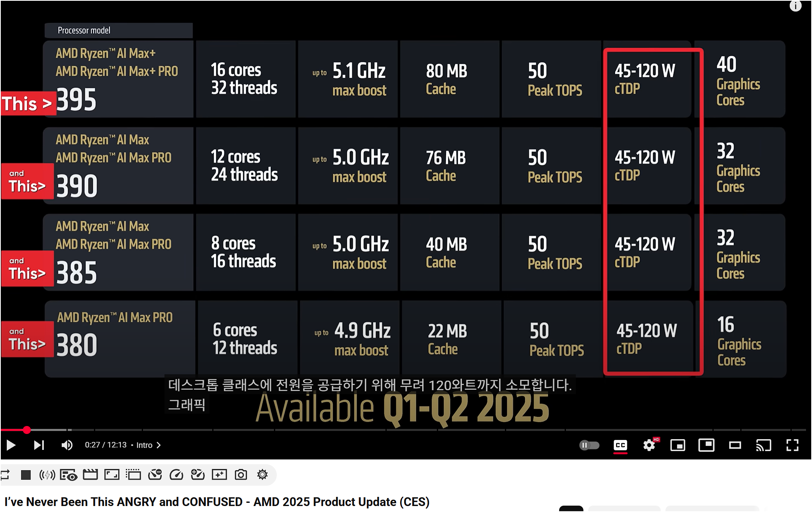Click '40 MB Cache' cell
The height and width of the screenshot is (512, 812).
[x=450, y=252]
